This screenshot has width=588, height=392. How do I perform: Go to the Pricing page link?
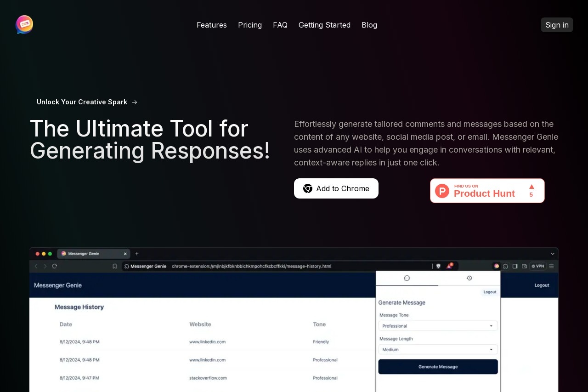pos(250,25)
